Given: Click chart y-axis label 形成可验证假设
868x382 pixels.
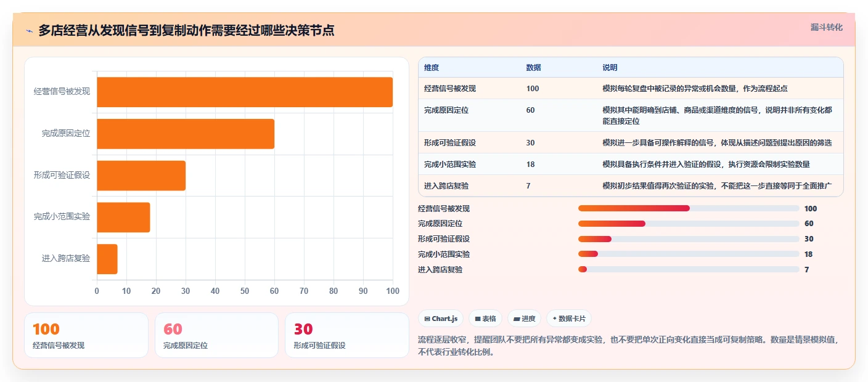Looking at the screenshot, I should click(x=62, y=176).
